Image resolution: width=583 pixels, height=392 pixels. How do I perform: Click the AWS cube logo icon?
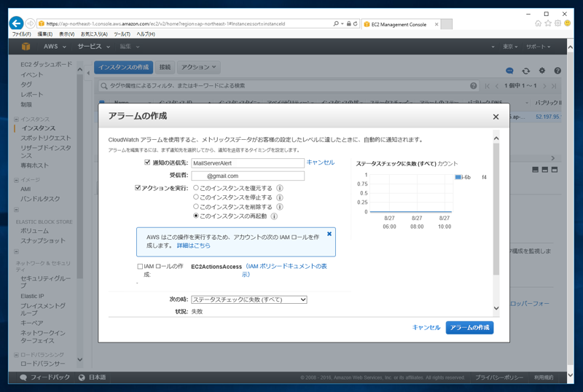tap(26, 47)
